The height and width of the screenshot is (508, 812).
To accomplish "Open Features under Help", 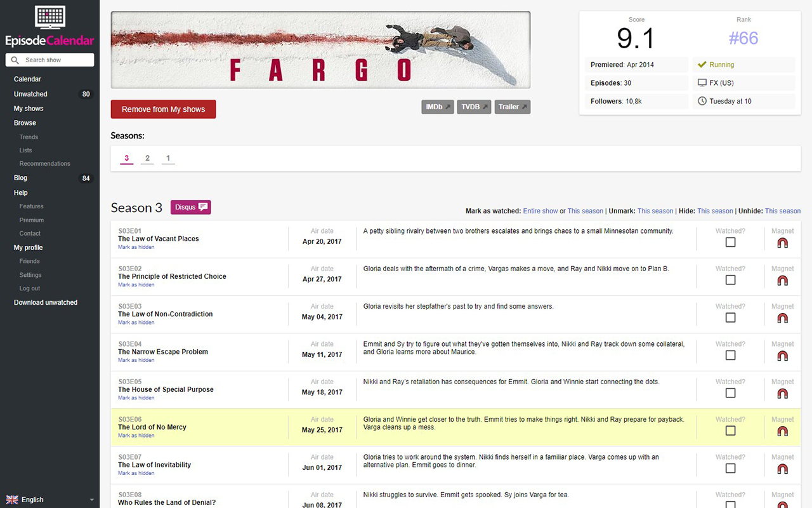I will coord(31,206).
